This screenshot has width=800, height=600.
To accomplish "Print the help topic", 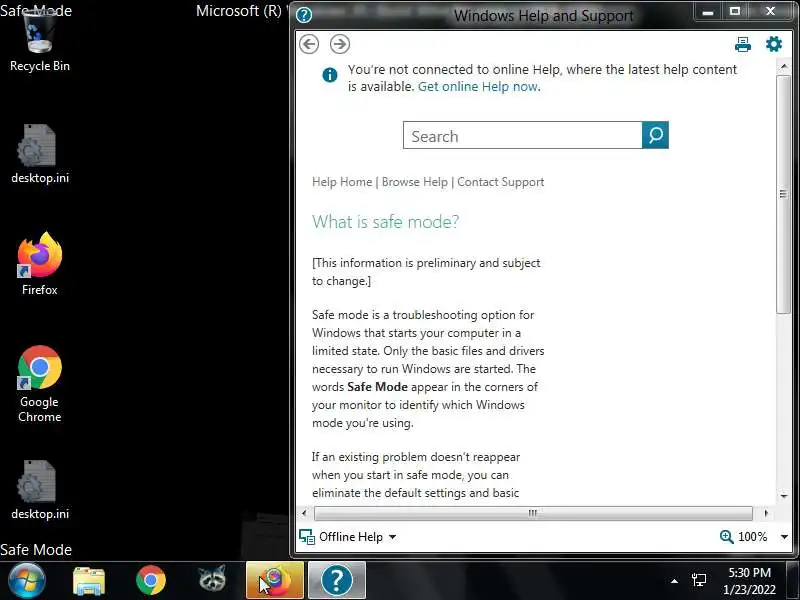I will [742, 44].
